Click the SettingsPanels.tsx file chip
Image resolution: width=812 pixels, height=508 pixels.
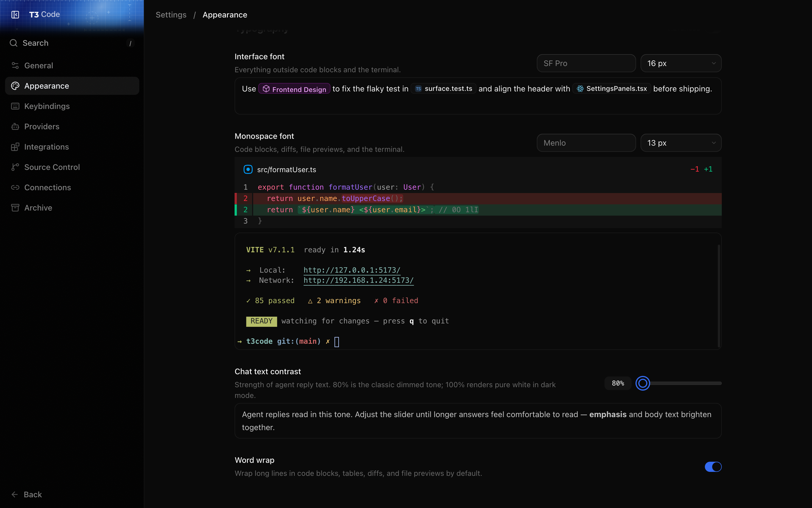[612, 89]
